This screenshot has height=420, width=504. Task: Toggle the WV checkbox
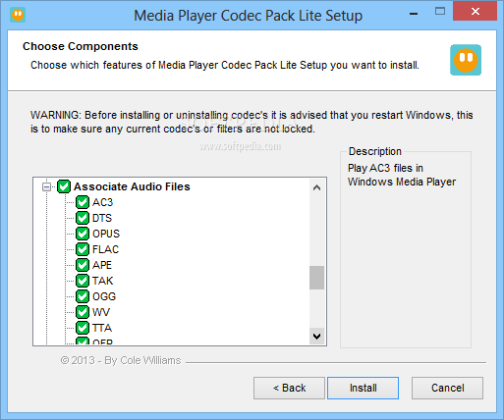(x=83, y=312)
